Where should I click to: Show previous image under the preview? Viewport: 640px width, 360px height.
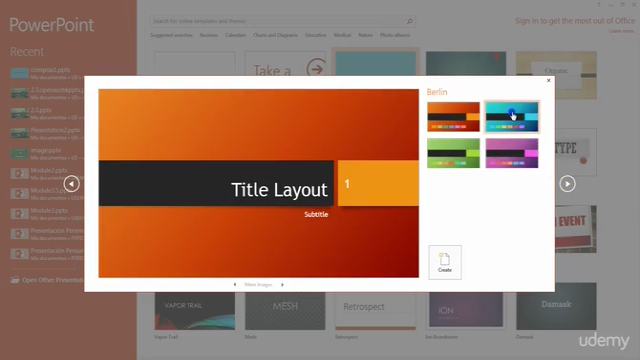[235, 284]
